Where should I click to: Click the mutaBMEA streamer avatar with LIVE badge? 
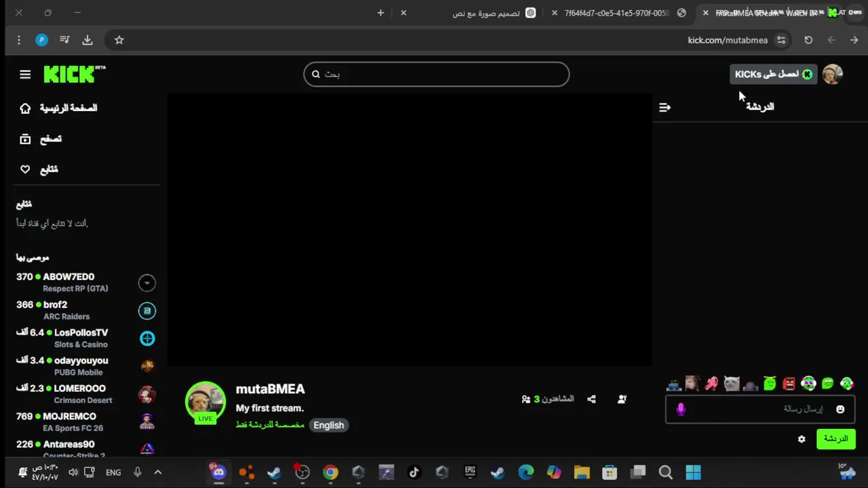pyautogui.click(x=205, y=403)
